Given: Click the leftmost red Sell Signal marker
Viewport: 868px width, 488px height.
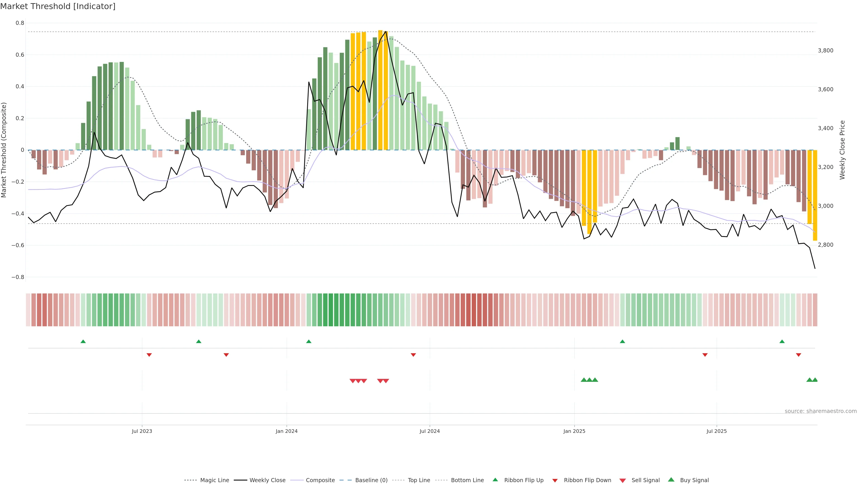Looking at the screenshot, I should point(352,381).
